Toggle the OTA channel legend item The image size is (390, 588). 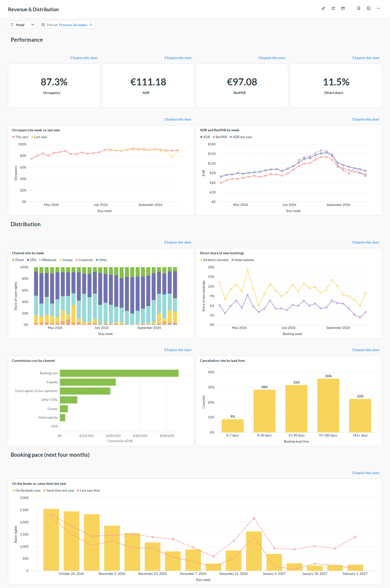pos(32,260)
